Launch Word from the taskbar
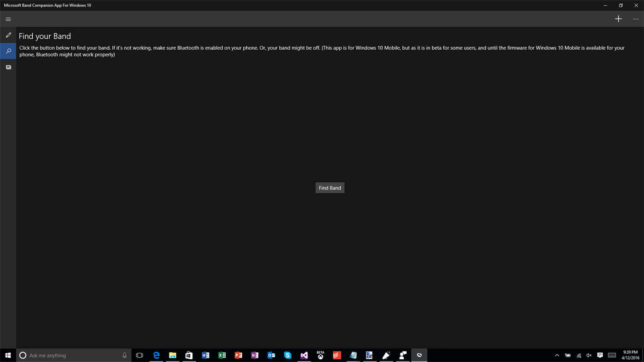 click(x=205, y=355)
